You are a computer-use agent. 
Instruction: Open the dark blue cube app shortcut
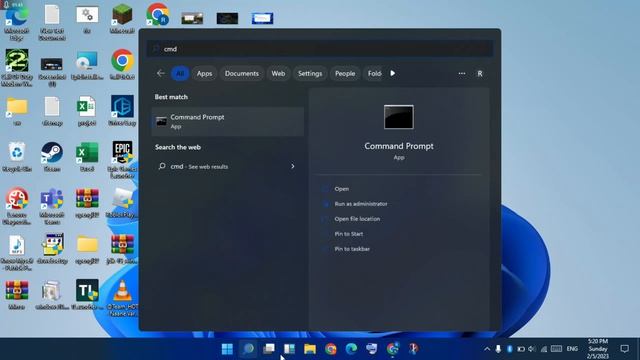coord(122,110)
